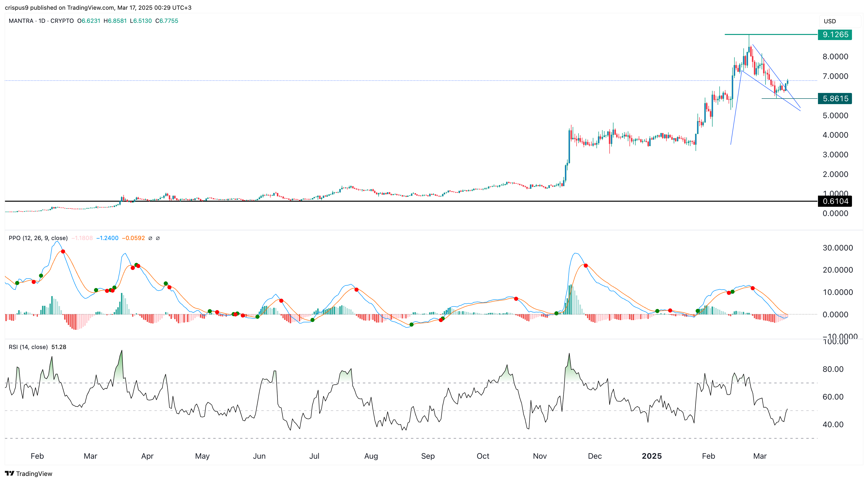Click the Dec label on time axis
This screenshot has width=868, height=482.
pyautogui.click(x=595, y=457)
